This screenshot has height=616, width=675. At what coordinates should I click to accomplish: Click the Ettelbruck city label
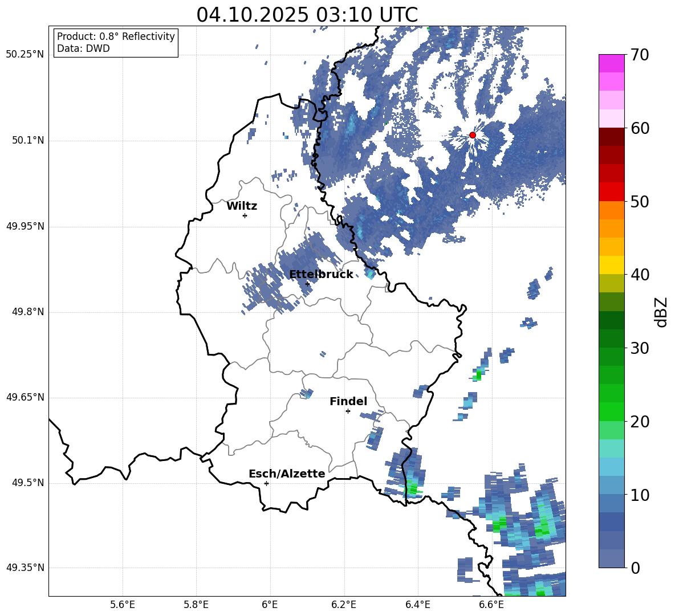pos(321,275)
